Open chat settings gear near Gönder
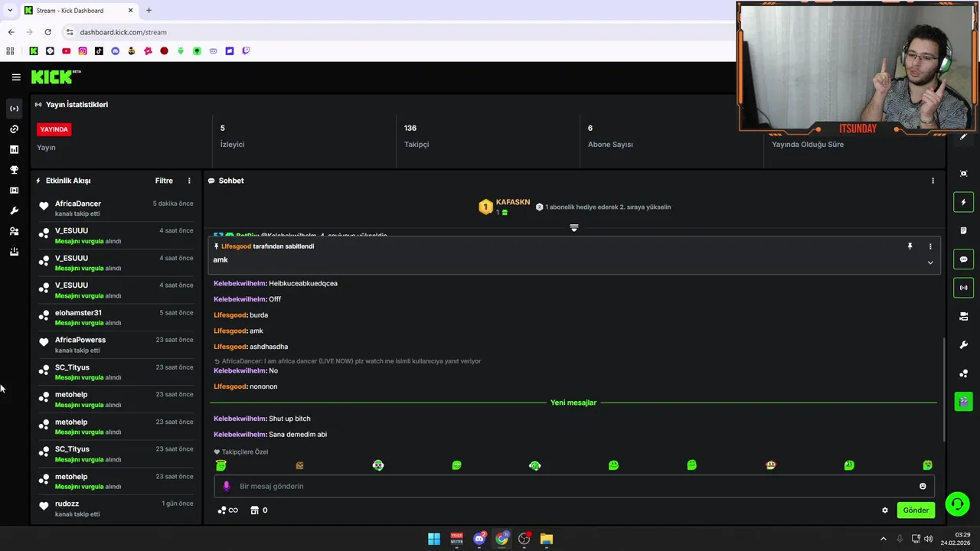 pyautogui.click(x=885, y=510)
